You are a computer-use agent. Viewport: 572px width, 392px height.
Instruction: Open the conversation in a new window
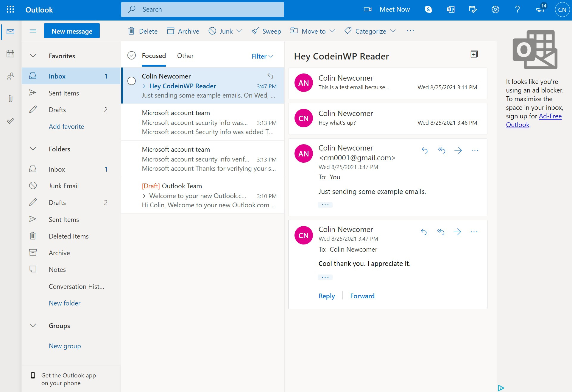[474, 54]
